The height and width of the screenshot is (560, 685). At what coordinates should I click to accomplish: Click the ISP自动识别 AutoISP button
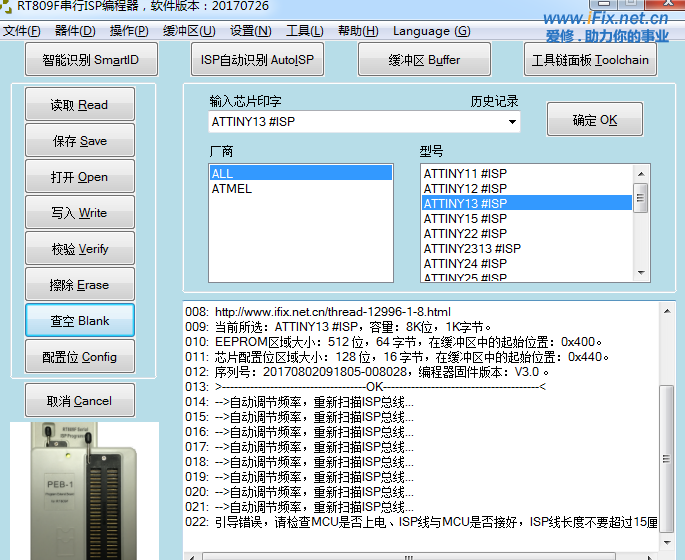pos(257,59)
